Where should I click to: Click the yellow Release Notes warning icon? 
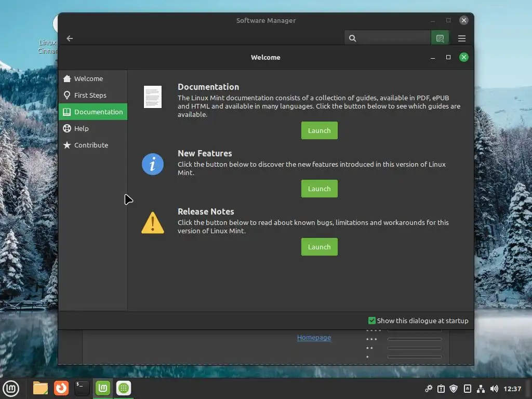pyautogui.click(x=153, y=222)
